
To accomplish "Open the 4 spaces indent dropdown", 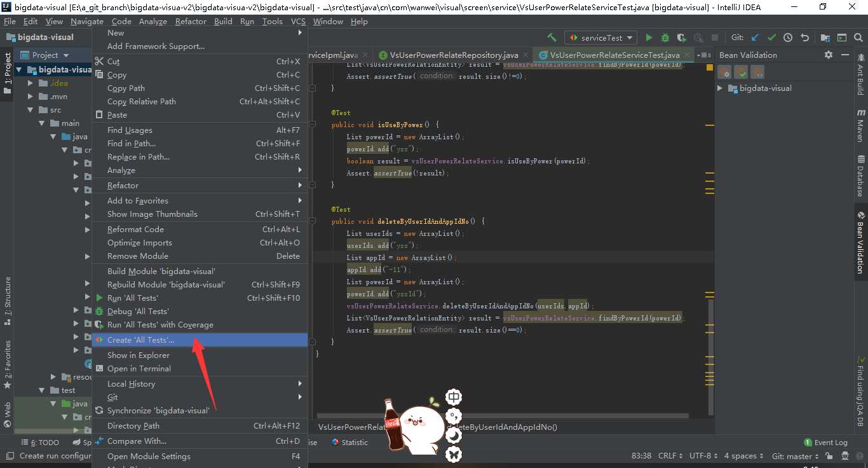I will tap(743, 456).
